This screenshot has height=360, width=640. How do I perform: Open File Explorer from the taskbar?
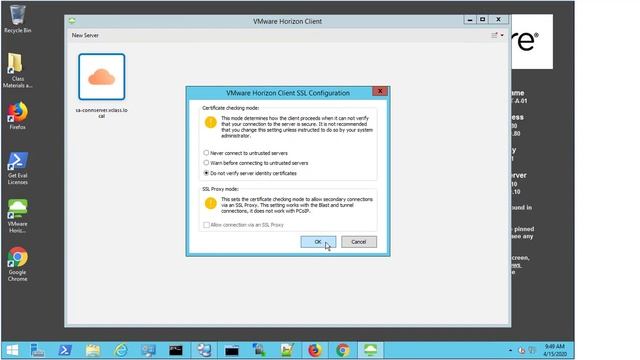(x=93, y=350)
